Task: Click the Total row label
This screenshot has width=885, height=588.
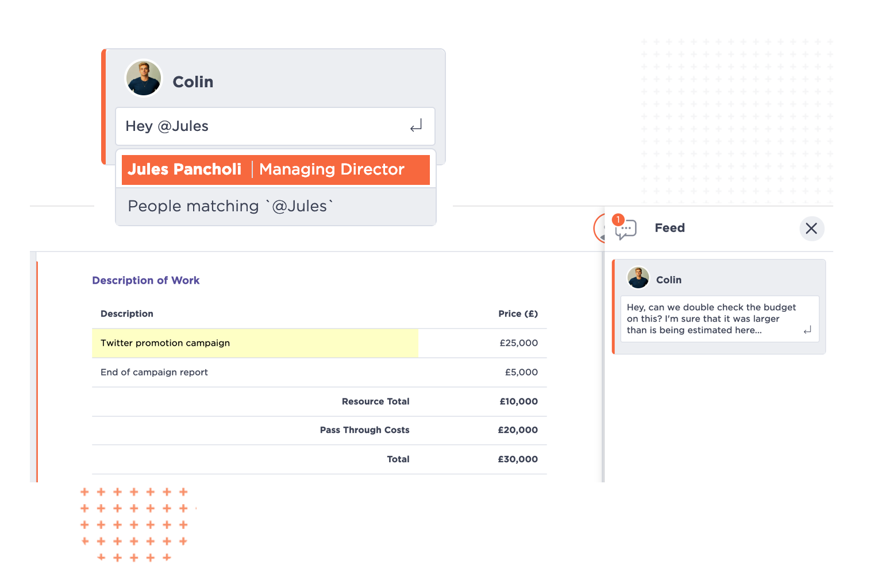Action: point(398,459)
